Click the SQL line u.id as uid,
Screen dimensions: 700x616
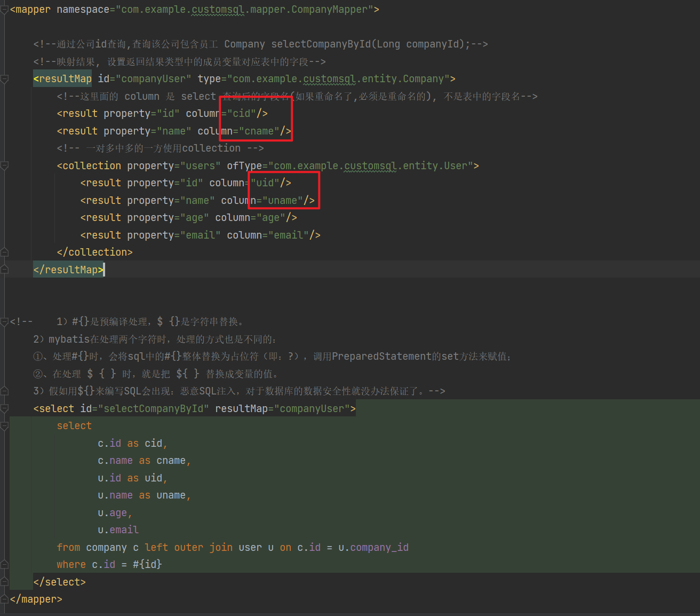tap(133, 478)
